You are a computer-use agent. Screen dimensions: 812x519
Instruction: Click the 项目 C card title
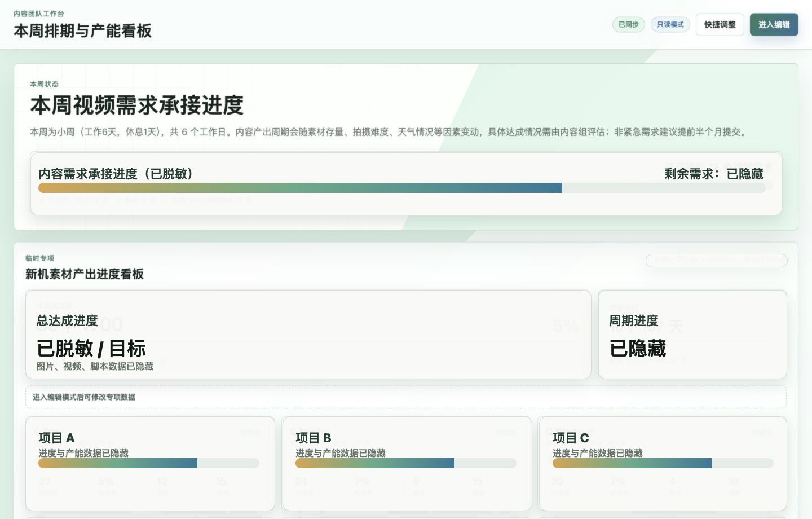pyautogui.click(x=571, y=438)
